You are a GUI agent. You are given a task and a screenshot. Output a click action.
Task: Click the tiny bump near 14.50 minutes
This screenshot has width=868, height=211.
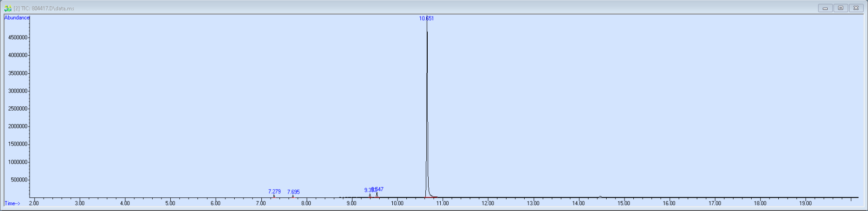pos(600,196)
